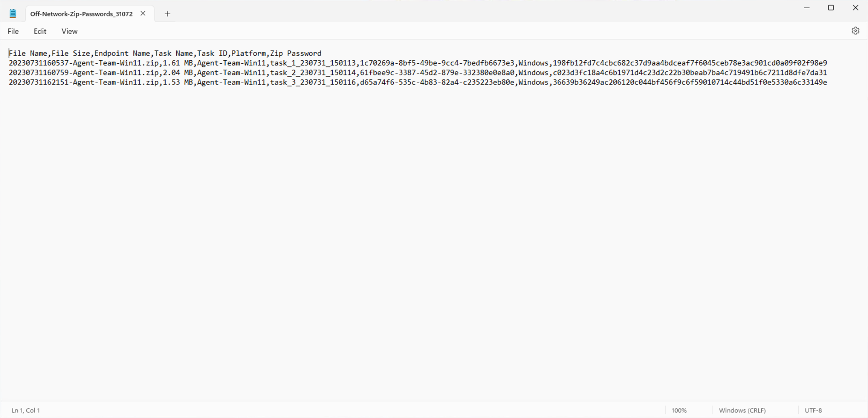Open the Edit menu
This screenshot has width=868, height=418.
click(x=40, y=31)
